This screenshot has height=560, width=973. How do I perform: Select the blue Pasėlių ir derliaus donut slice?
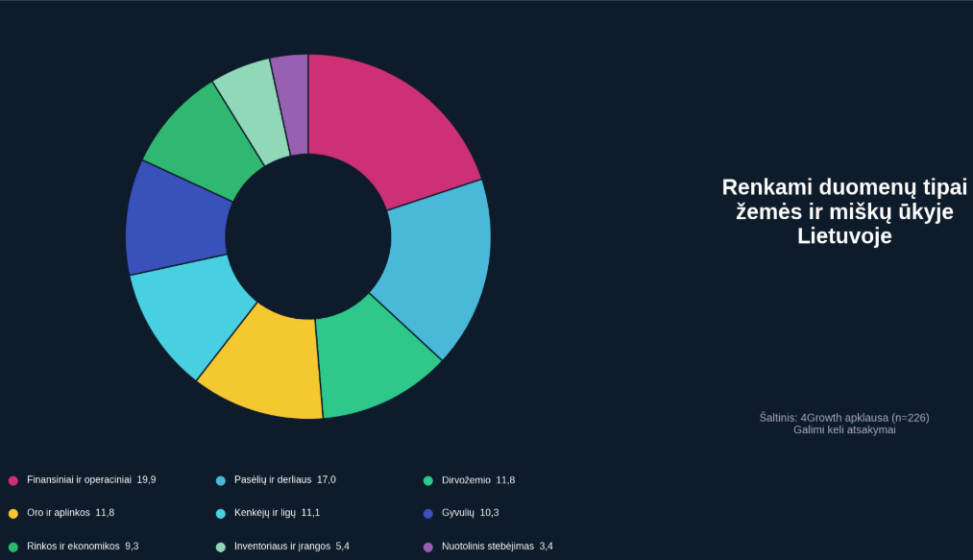pos(437,269)
